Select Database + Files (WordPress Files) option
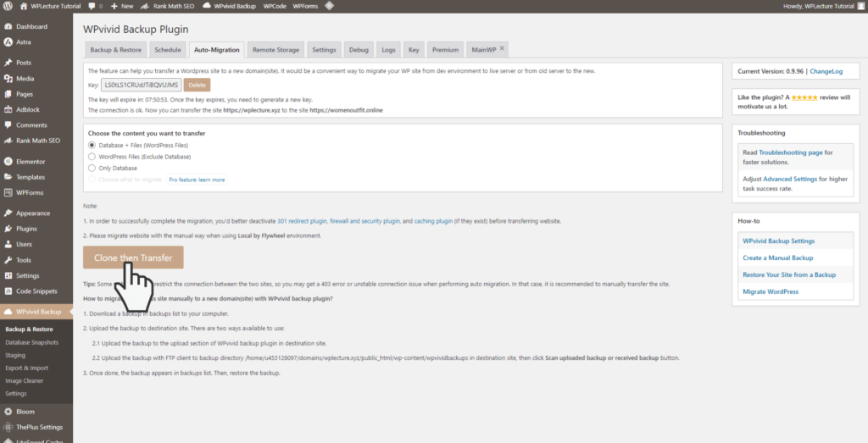The height and width of the screenshot is (443, 868). [x=92, y=146]
